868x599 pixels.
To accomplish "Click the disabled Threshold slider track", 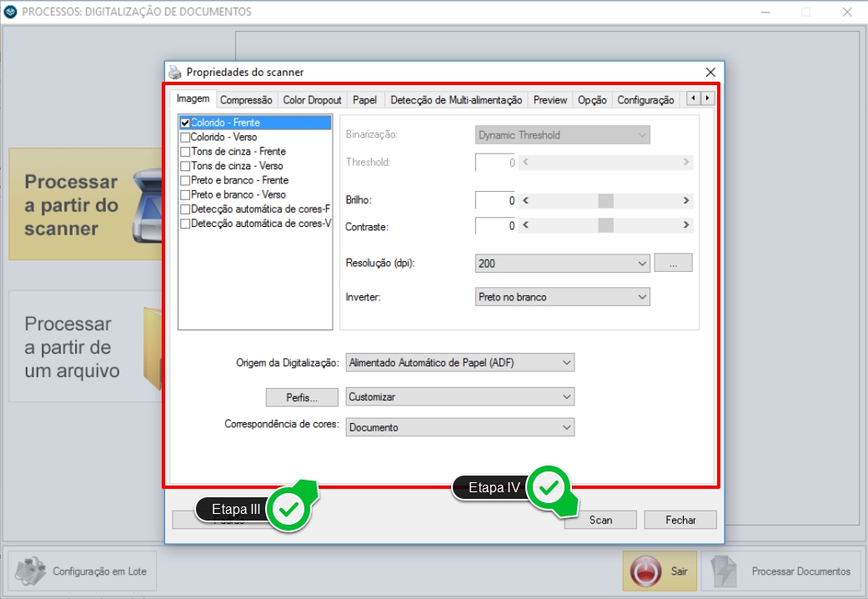I will (605, 162).
